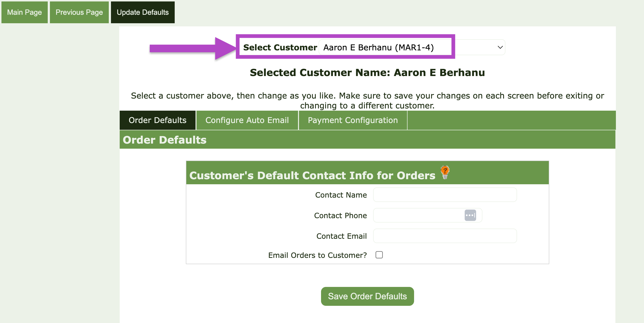This screenshot has width=644, height=323.
Task: Click inside Contact Phone input
Action: (417, 215)
